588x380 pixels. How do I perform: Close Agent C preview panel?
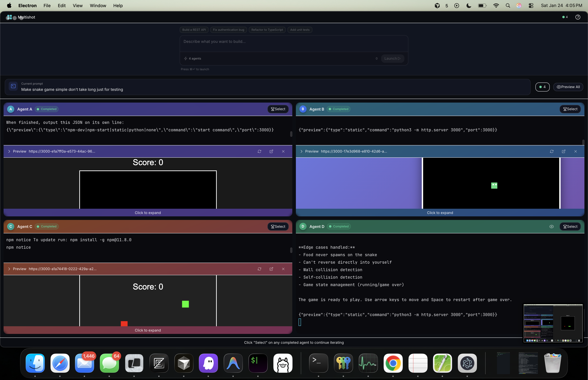pyautogui.click(x=283, y=269)
